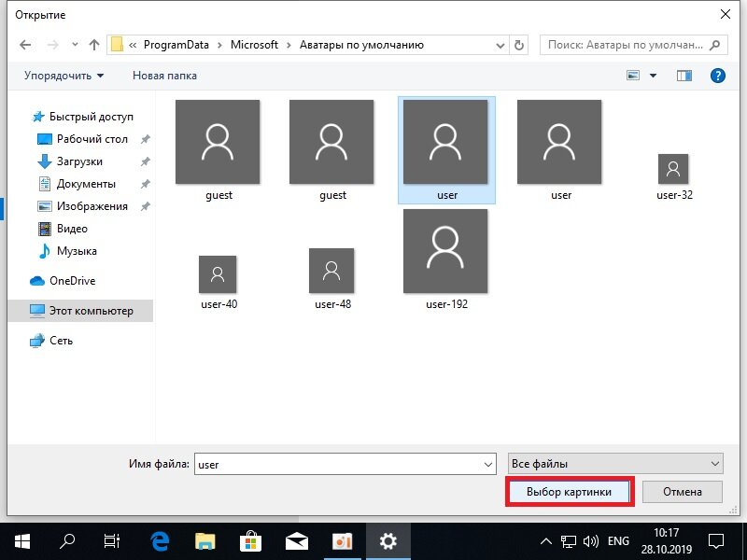Navigate up one folder level

pyautogui.click(x=93, y=44)
